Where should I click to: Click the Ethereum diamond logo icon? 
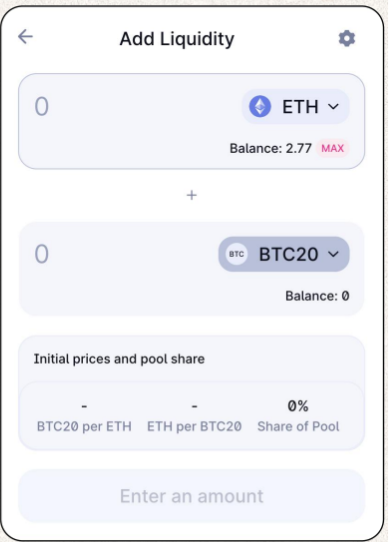click(x=260, y=106)
